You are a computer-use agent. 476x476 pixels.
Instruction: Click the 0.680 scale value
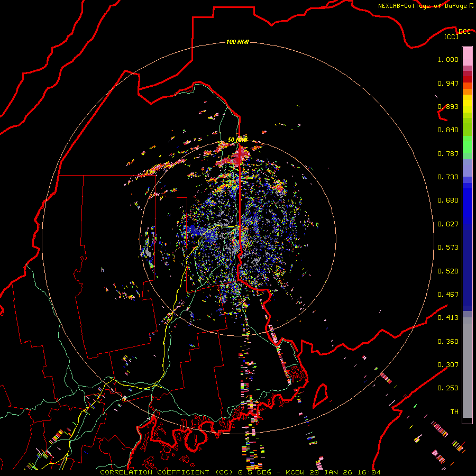tap(448, 200)
